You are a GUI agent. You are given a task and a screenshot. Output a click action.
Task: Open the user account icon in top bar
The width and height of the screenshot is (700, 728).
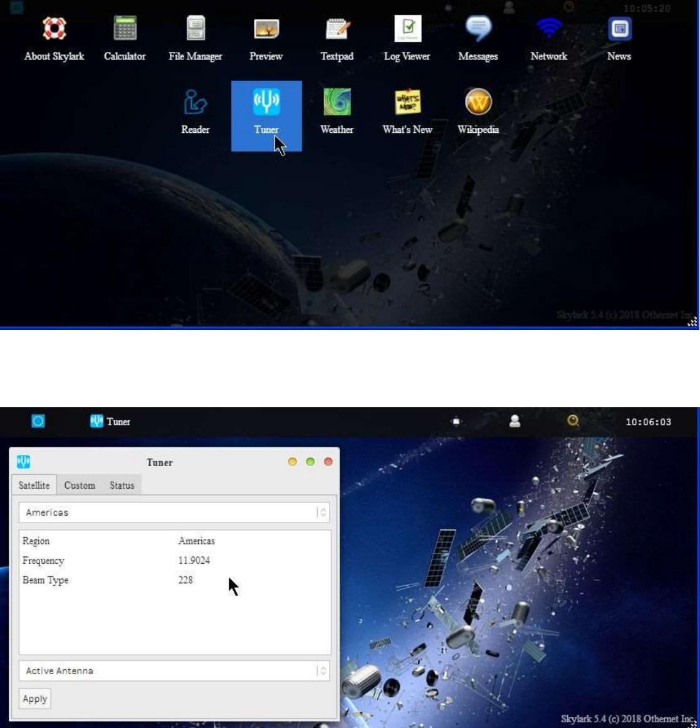[515, 421]
